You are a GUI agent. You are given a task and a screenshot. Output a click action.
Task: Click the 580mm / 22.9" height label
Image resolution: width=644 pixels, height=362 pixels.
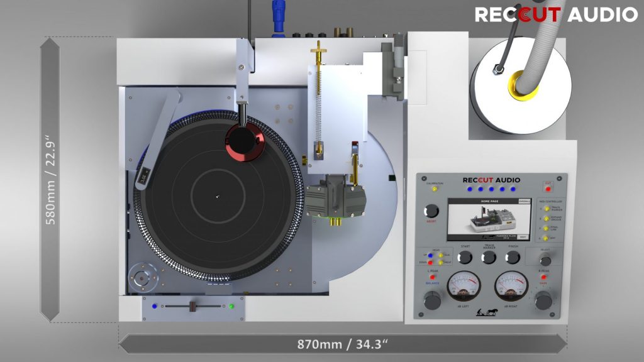point(50,179)
